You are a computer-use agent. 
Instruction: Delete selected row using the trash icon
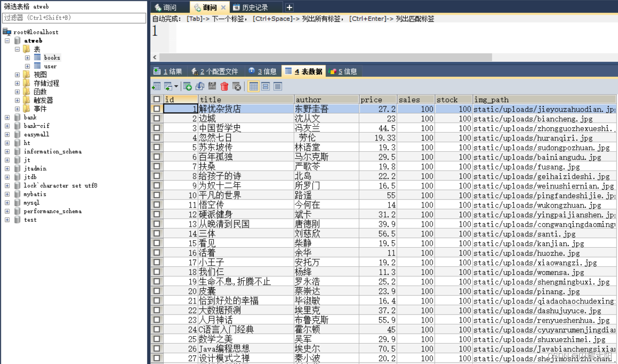[224, 86]
